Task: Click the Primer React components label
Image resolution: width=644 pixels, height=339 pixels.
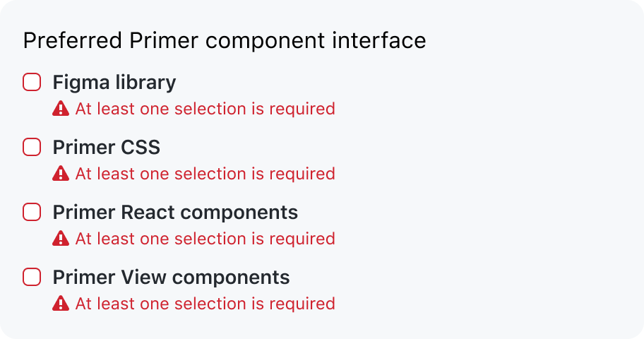Action: point(175,213)
